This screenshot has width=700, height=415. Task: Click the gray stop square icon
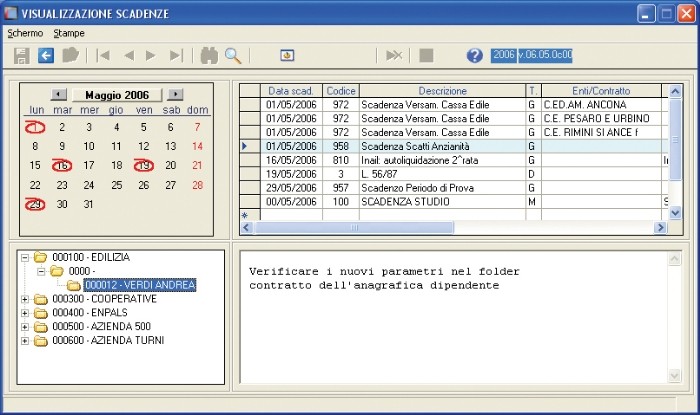[x=426, y=55]
